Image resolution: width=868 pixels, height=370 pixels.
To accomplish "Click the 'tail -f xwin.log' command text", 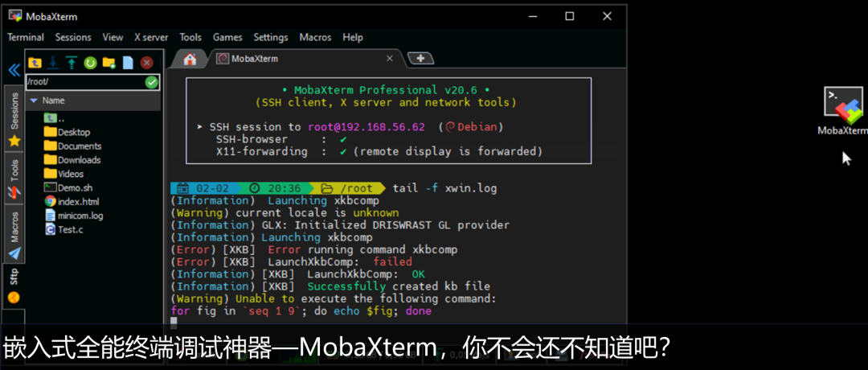I will [445, 188].
